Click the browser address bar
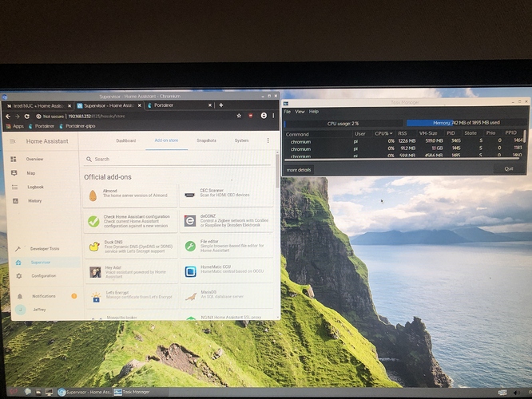Screen dimensions: 532x399 click(134, 116)
